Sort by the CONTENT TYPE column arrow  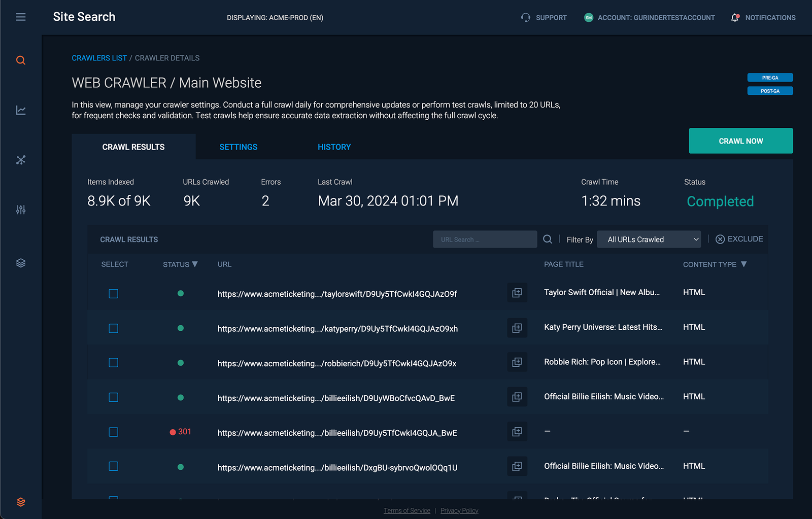pos(744,264)
